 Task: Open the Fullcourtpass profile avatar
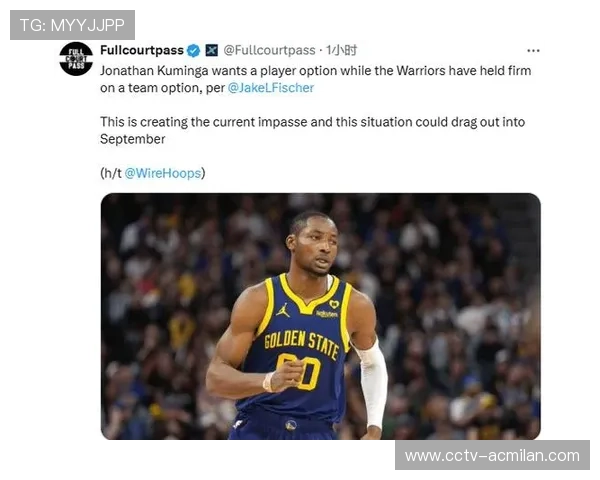[76, 59]
